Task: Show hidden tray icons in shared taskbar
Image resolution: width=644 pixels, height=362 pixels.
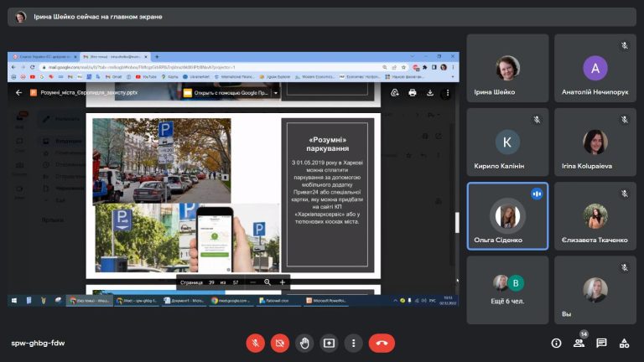Action: coord(395,301)
